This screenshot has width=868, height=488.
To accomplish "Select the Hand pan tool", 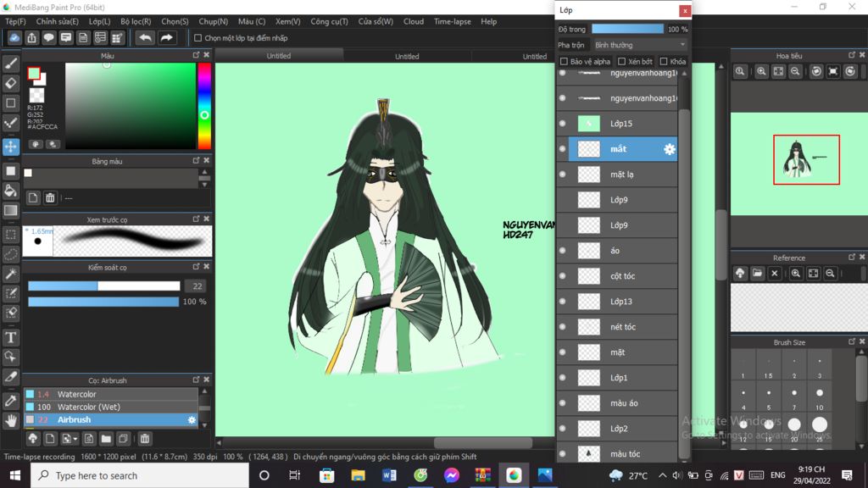I will click(10, 420).
